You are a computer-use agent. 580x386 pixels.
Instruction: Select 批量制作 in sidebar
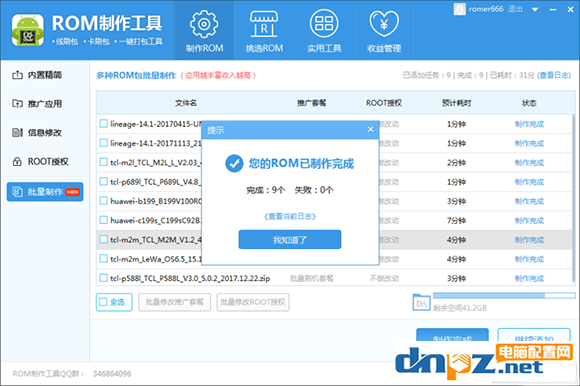pyautogui.click(x=45, y=192)
